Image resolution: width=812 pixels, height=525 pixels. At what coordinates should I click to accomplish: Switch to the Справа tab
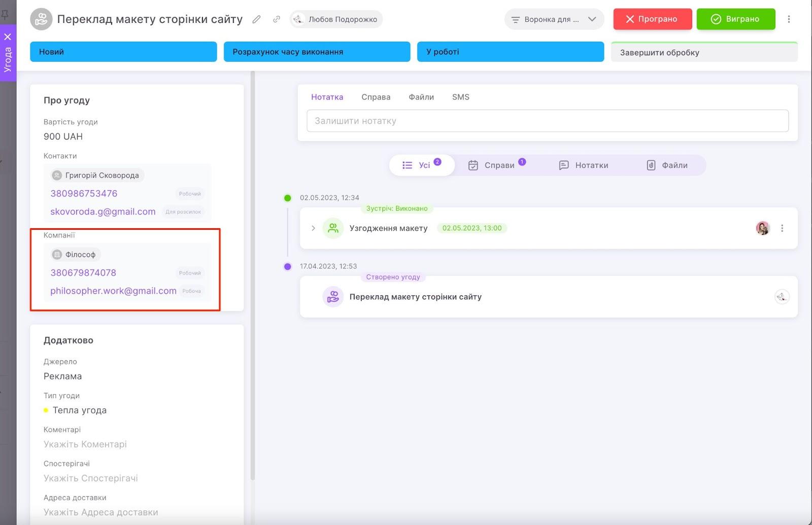(376, 97)
